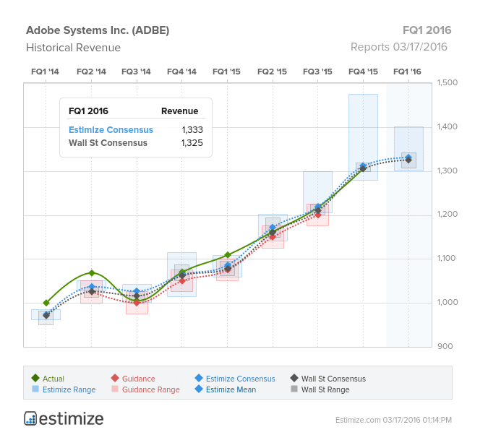Click the FQ2 '14 actual green data point
Viewport: 488px width, 448px height.
click(92, 273)
